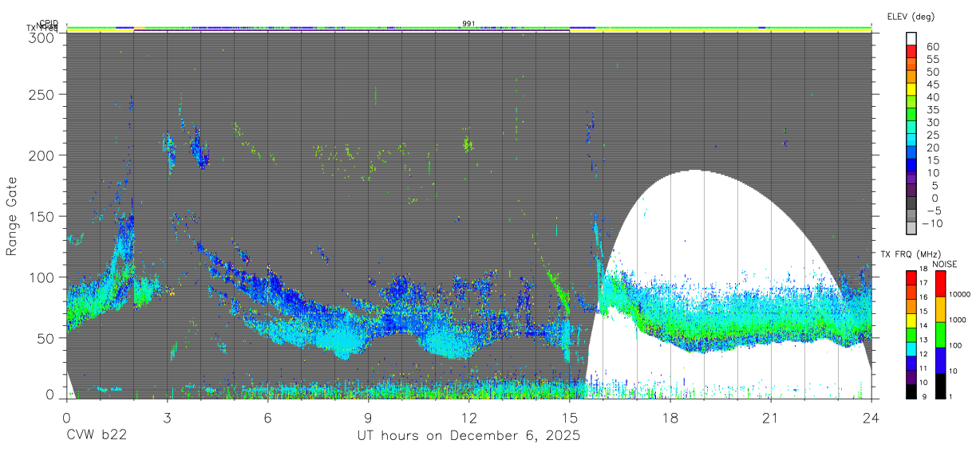The height and width of the screenshot is (452, 980).
Task: Click dark purple 0–5 degree elevation band
Action: pyautogui.click(x=911, y=191)
